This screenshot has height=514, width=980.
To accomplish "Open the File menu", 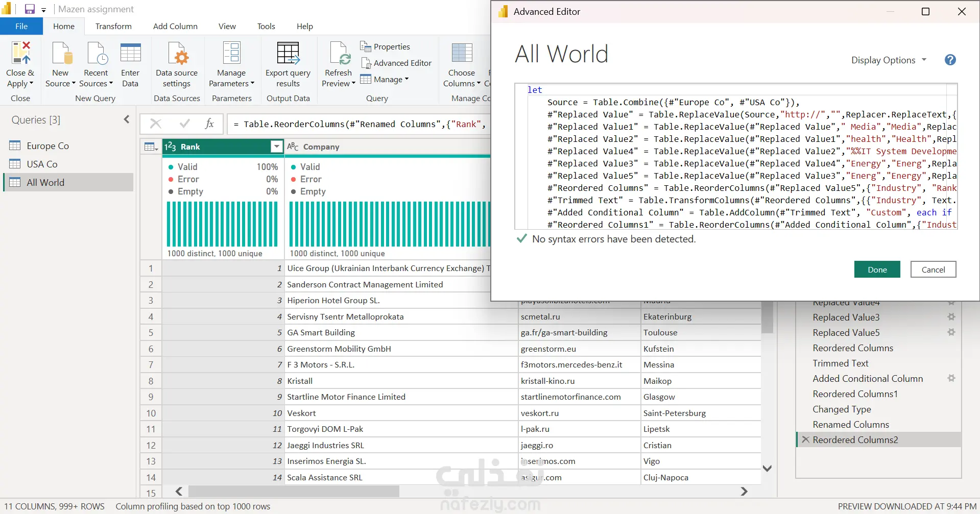I will (x=21, y=26).
